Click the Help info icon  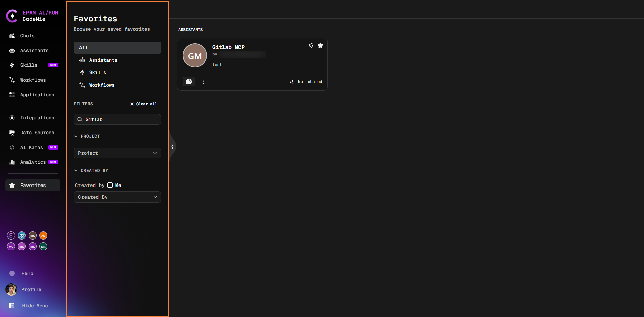click(12, 273)
